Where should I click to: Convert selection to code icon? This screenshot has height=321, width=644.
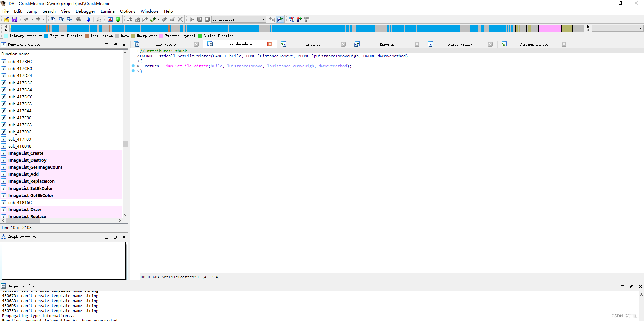(x=130, y=19)
